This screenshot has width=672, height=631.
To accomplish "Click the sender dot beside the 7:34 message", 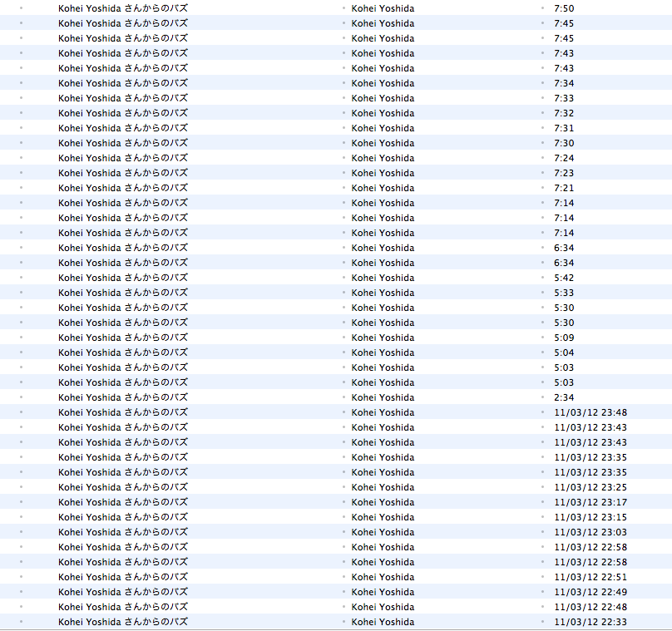I will click(343, 83).
